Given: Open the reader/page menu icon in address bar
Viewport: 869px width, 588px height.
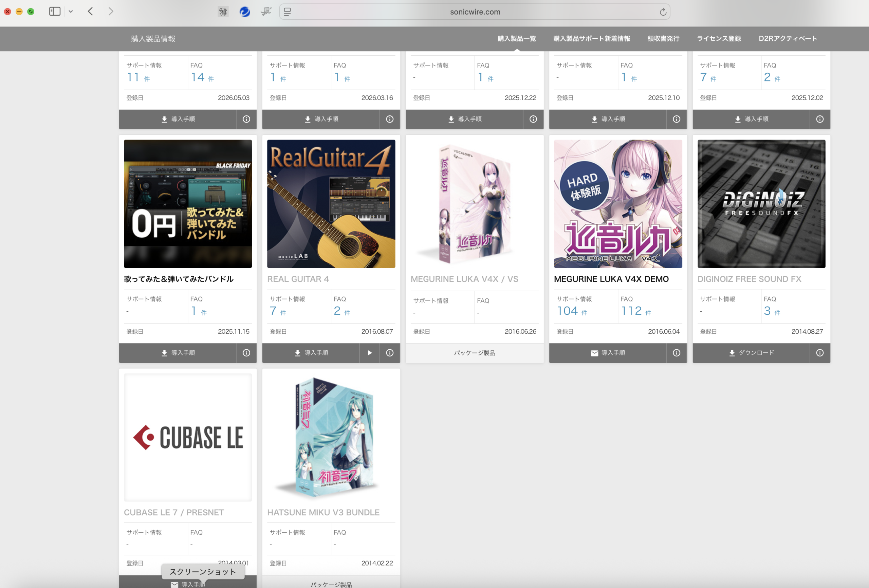Looking at the screenshot, I should click(x=287, y=12).
